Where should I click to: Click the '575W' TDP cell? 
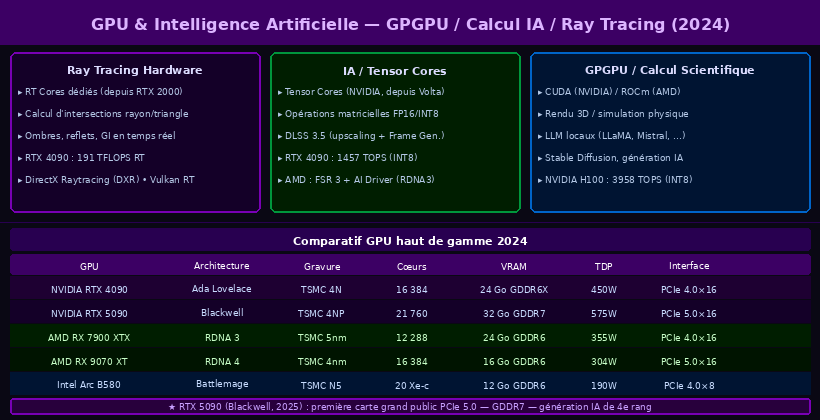(x=604, y=314)
